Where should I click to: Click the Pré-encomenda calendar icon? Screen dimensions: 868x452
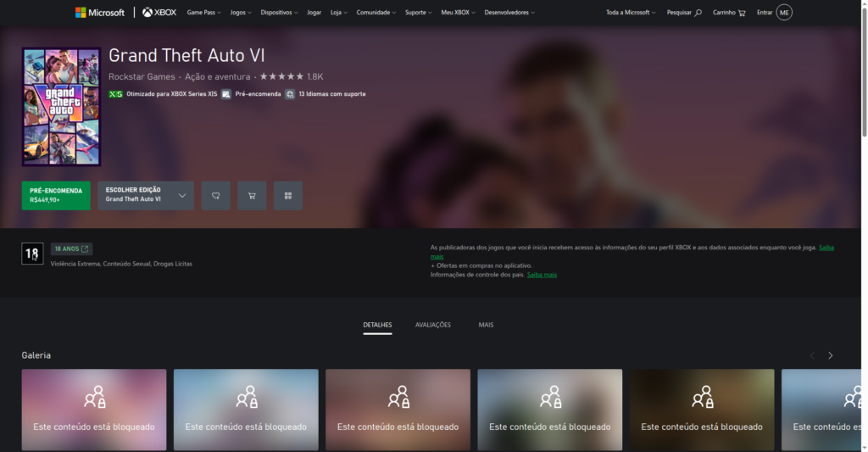coord(225,94)
